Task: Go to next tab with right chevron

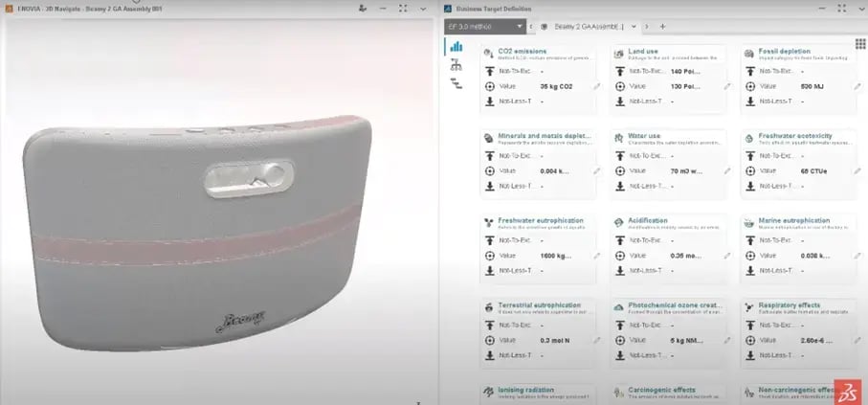Action: (646, 27)
